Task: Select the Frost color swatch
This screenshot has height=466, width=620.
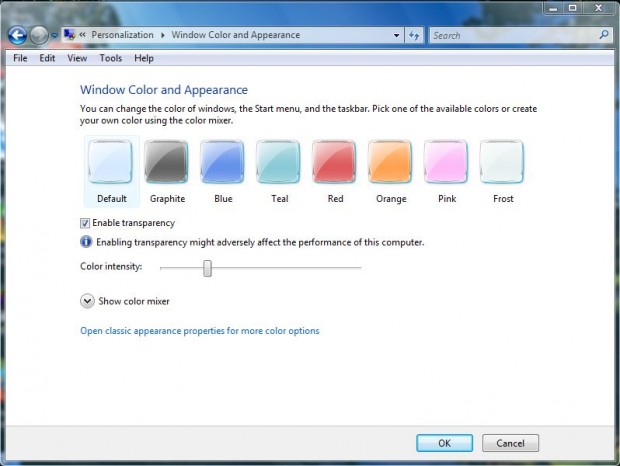Action: pos(502,162)
